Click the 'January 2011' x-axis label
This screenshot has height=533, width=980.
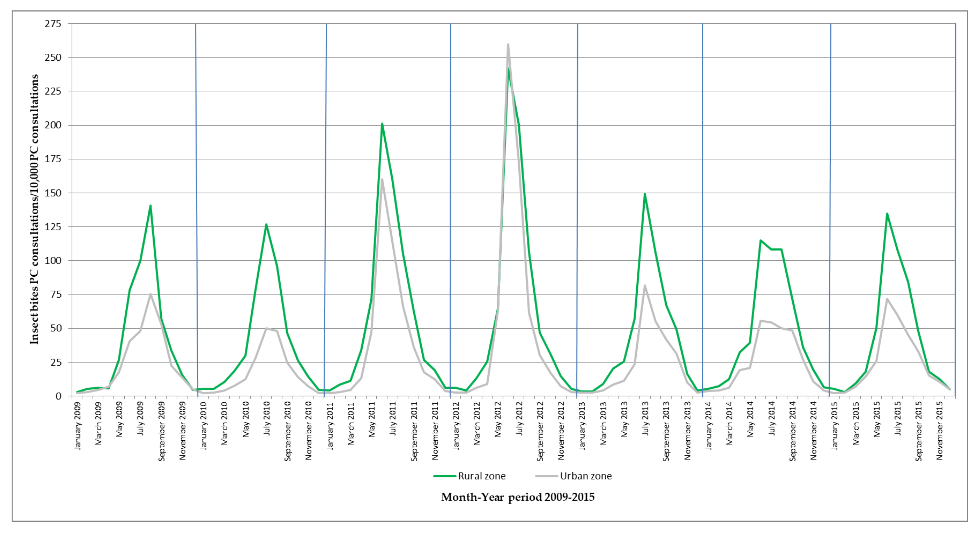(330, 426)
